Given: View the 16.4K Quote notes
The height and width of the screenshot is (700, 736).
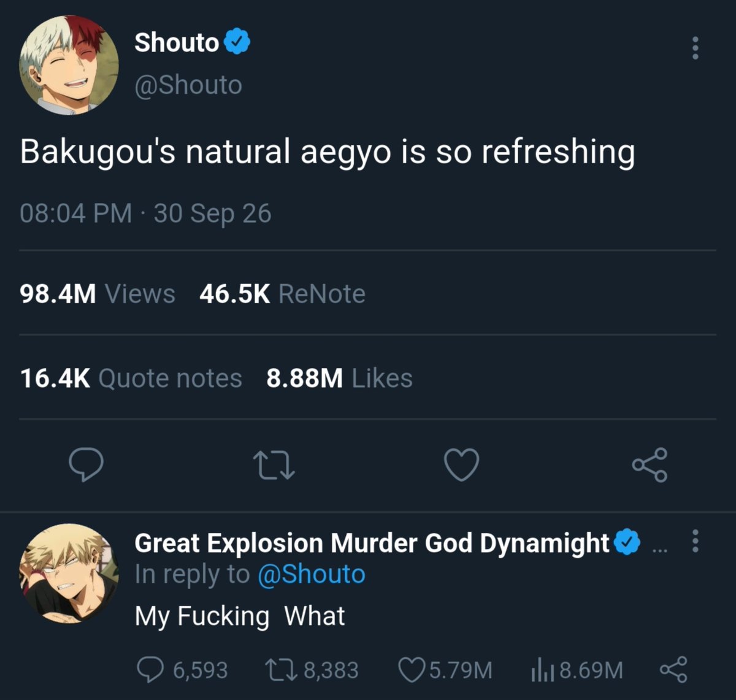Looking at the screenshot, I should pos(131,378).
